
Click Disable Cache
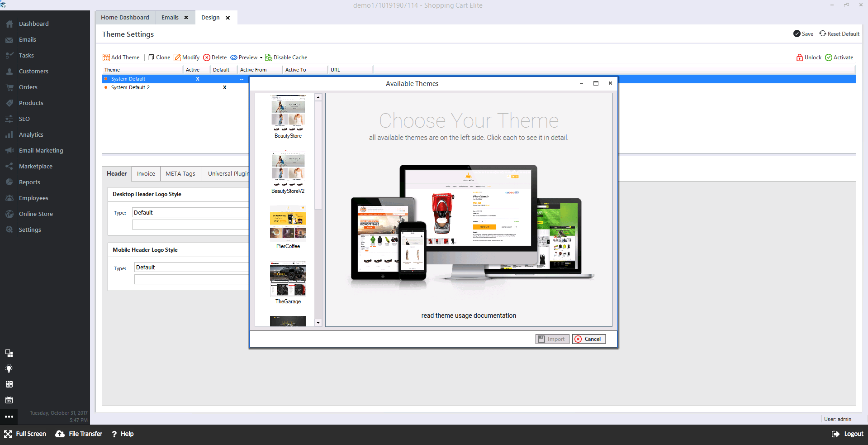coord(286,57)
